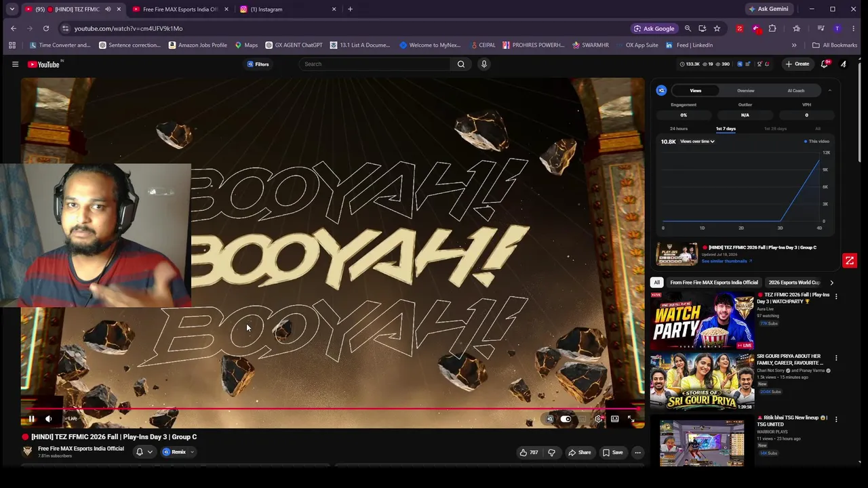The width and height of the screenshot is (868, 488).
Task: Go back to previous page
Action: click(x=14, y=28)
